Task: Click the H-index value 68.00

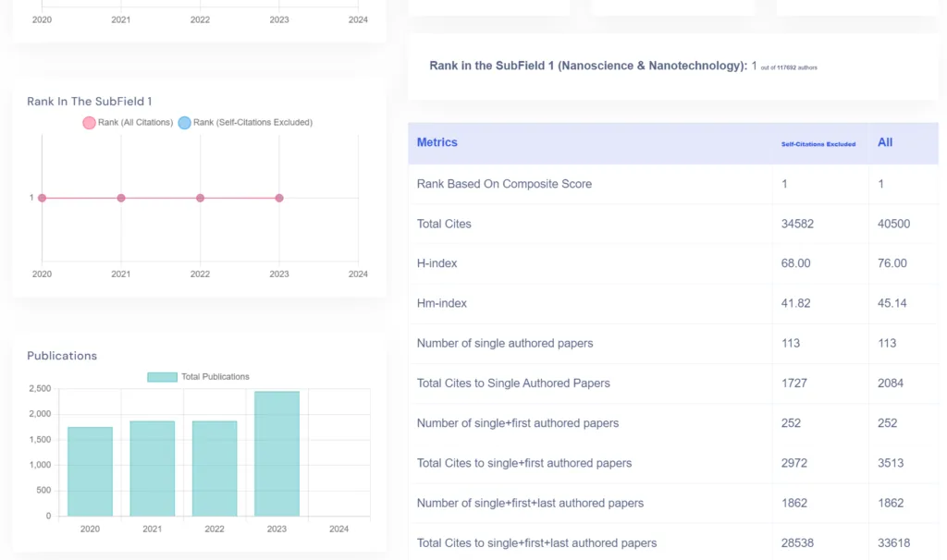Action: tap(795, 263)
